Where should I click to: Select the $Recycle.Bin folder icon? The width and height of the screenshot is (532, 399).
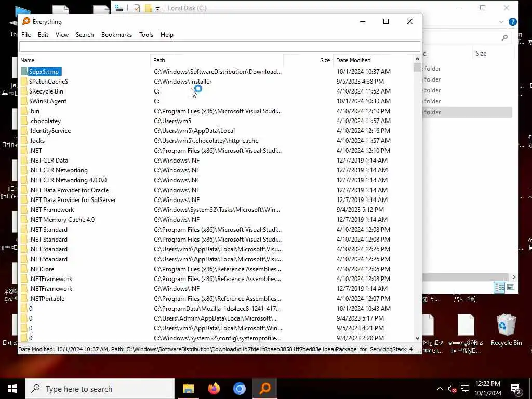(x=24, y=91)
